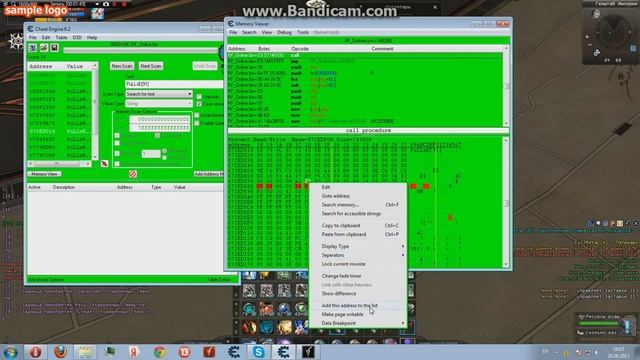The image size is (640, 360).
Task: Click the red number 13 taskbar icon
Action: tap(184, 352)
